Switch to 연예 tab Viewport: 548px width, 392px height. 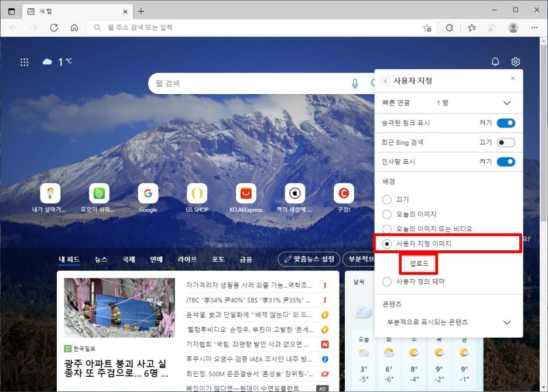[x=156, y=260]
